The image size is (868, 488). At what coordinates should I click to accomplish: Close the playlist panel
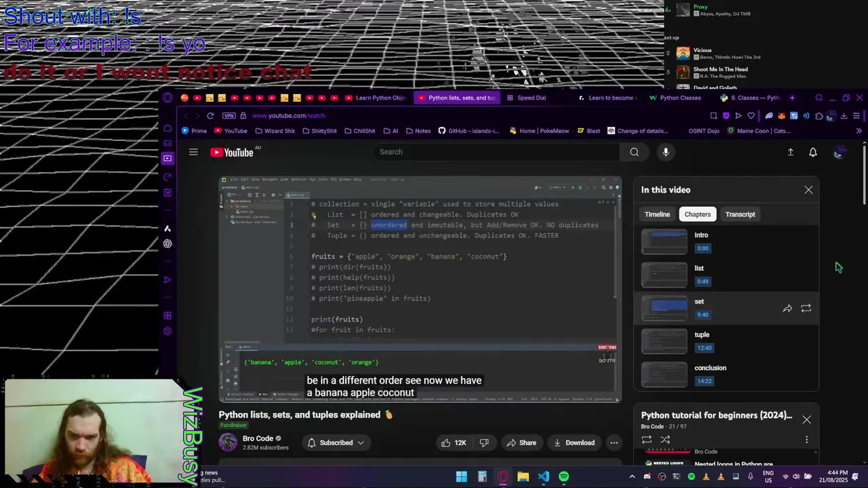coord(806,420)
